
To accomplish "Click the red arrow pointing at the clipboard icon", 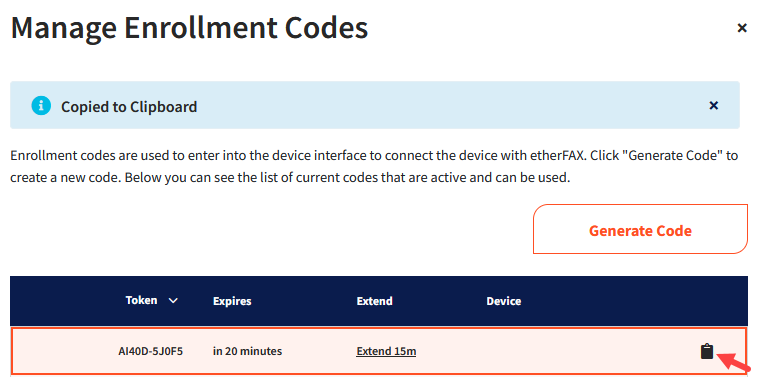I will [734, 362].
